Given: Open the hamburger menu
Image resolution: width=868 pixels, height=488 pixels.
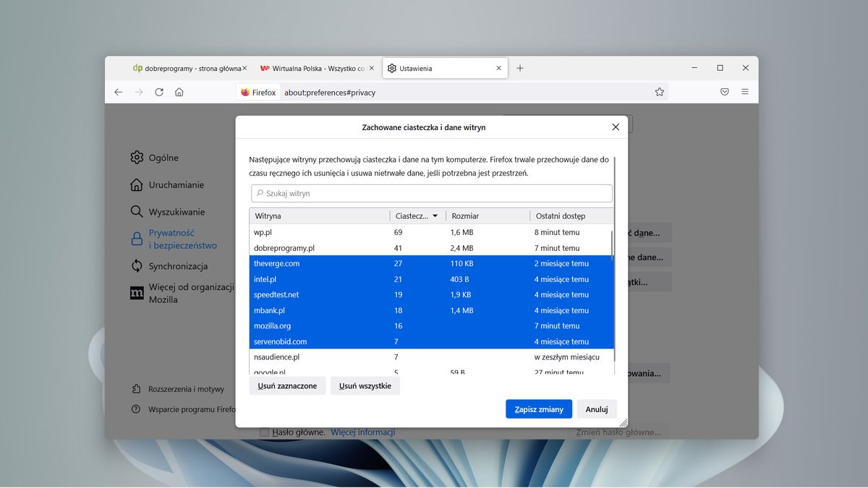Looking at the screenshot, I should [745, 92].
